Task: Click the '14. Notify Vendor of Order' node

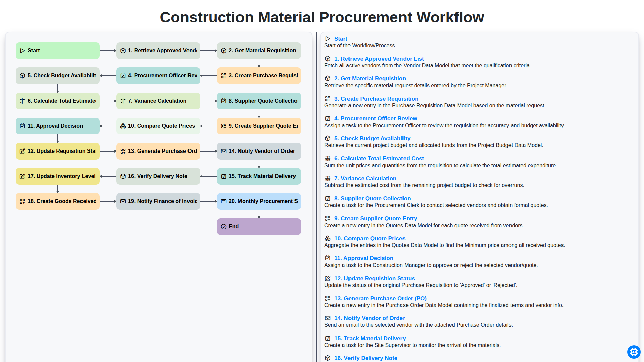Action: [x=259, y=151]
